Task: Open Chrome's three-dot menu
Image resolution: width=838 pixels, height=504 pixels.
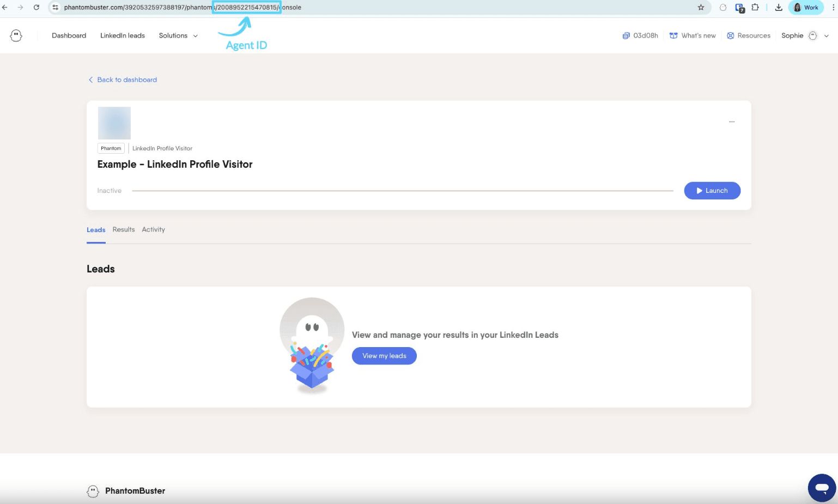Action: click(833, 7)
